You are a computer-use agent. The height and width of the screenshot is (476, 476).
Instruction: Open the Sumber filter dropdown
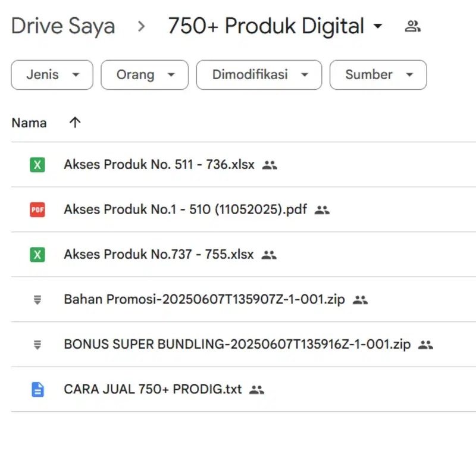(378, 75)
